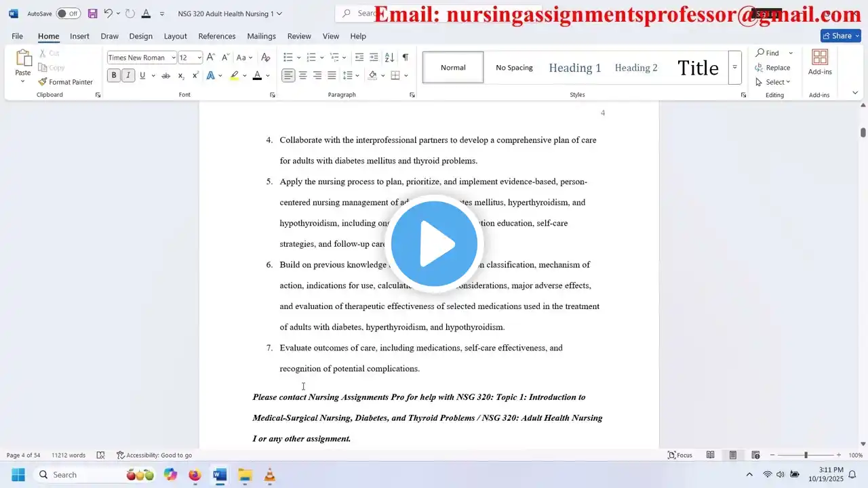Apply superscript formatting
Viewport: 868px width, 488px height.
(196, 76)
